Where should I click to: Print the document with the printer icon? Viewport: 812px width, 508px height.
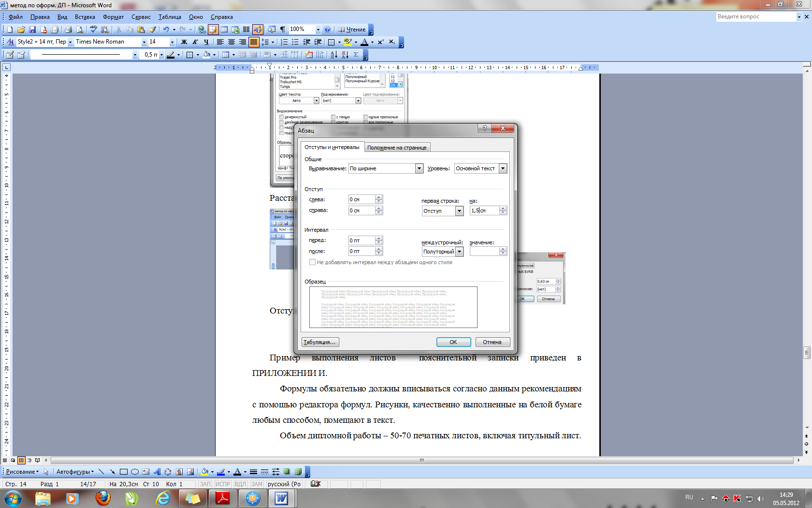(68, 30)
